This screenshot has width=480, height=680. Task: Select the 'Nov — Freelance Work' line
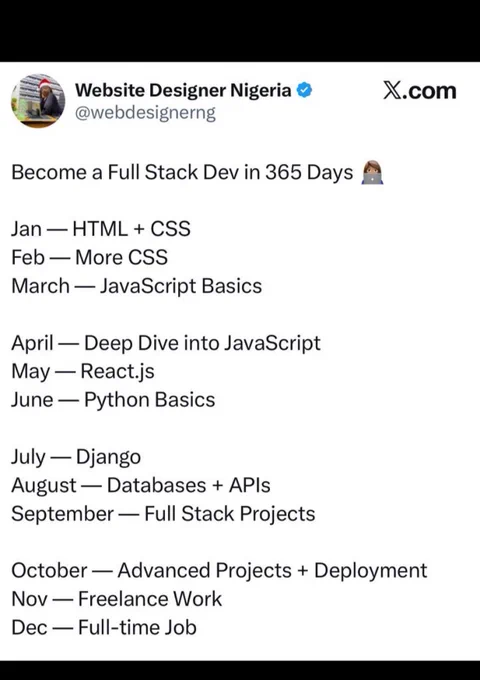click(x=117, y=599)
